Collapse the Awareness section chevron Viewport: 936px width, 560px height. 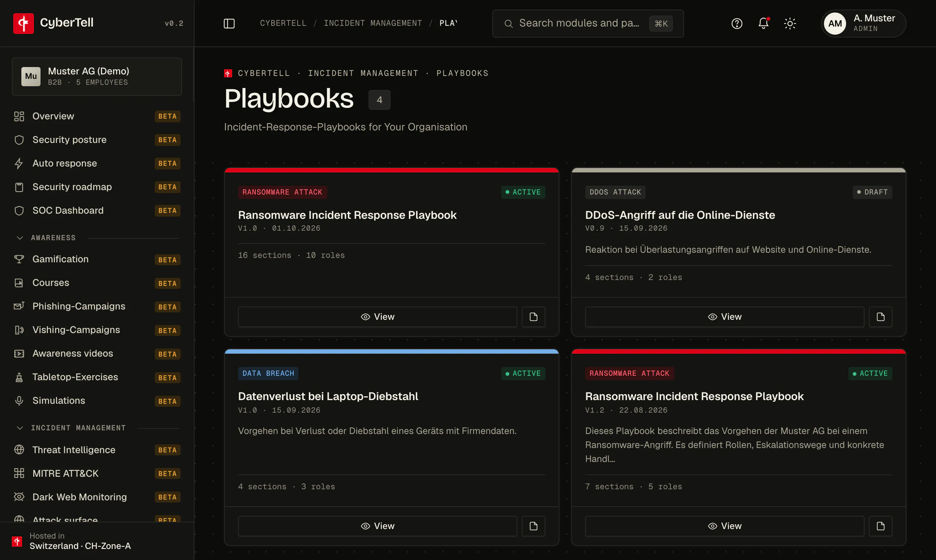point(20,238)
